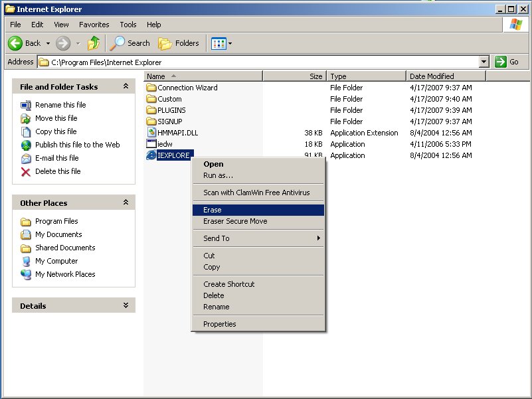Open the Favorites menu
The image size is (532, 399).
(94, 25)
